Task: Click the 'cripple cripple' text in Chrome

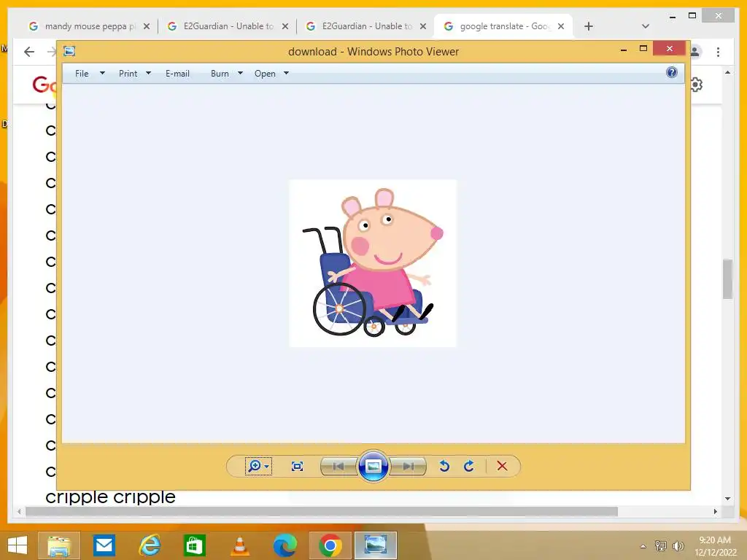Action: pos(111,497)
